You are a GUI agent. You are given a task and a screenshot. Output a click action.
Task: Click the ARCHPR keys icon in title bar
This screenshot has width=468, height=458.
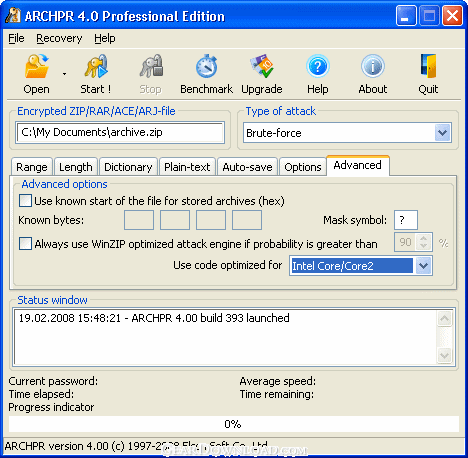pyautogui.click(x=13, y=15)
